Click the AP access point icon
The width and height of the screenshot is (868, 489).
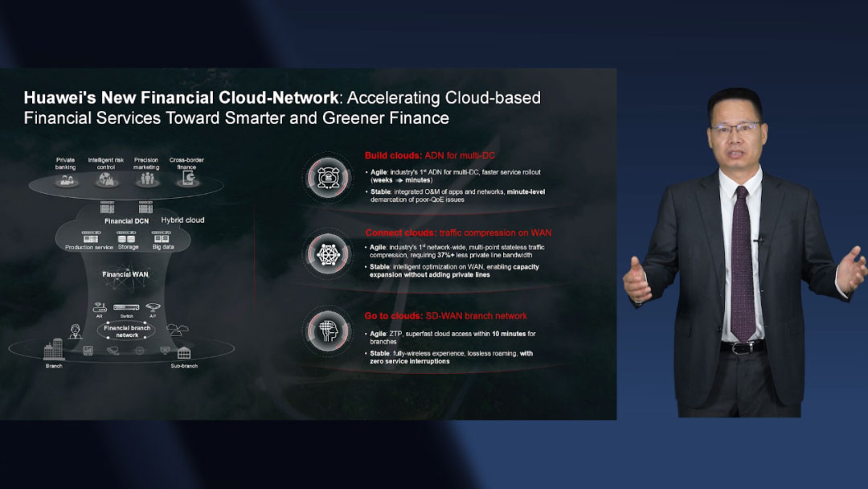152,307
